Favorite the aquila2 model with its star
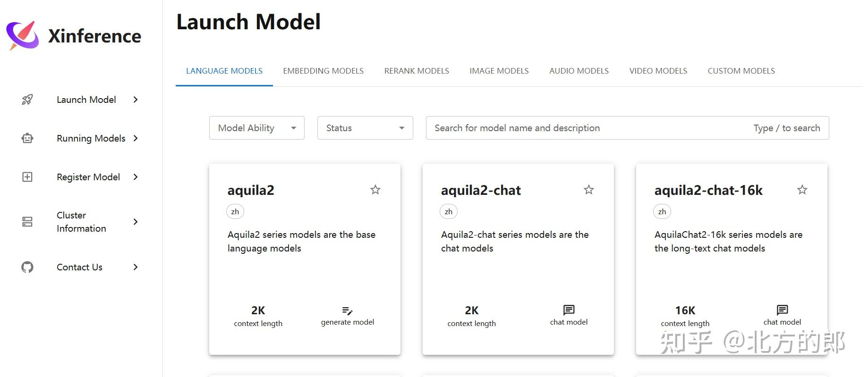 [x=375, y=190]
